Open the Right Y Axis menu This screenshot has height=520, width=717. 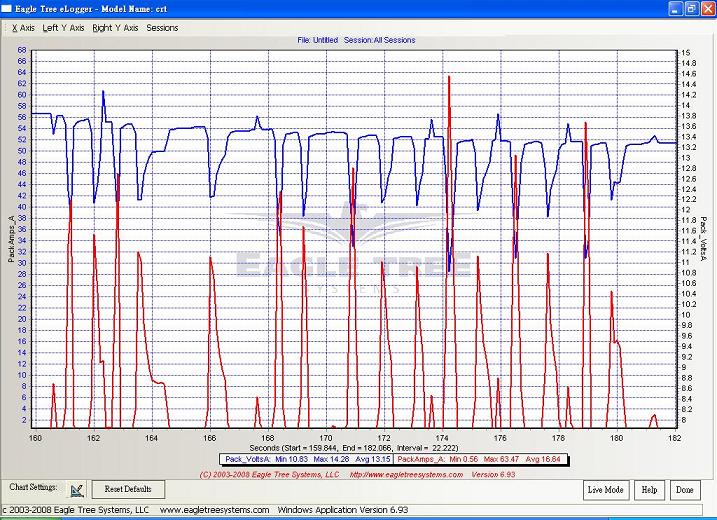click(115, 28)
